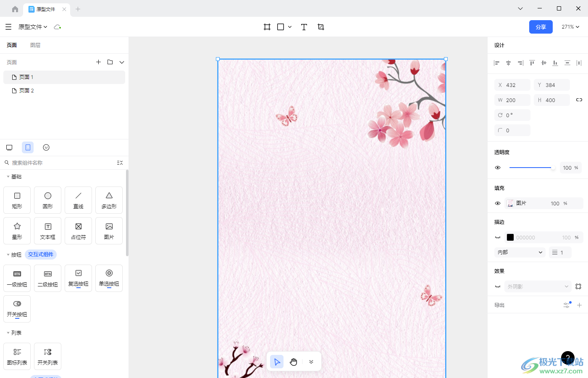
Task: Insert the 开关按钮 switch component
Action: pyautogui.click(x=17, y=309)
